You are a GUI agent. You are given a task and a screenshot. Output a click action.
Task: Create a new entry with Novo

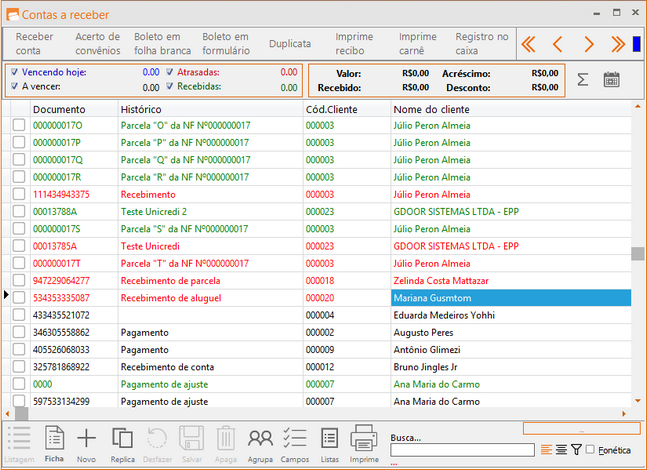point(86,444)
